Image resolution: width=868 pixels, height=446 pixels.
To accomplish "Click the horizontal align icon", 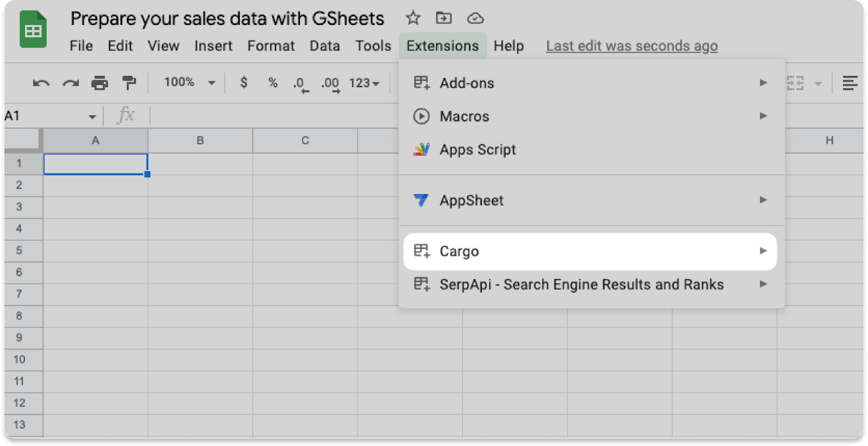I will coord(850,83).
